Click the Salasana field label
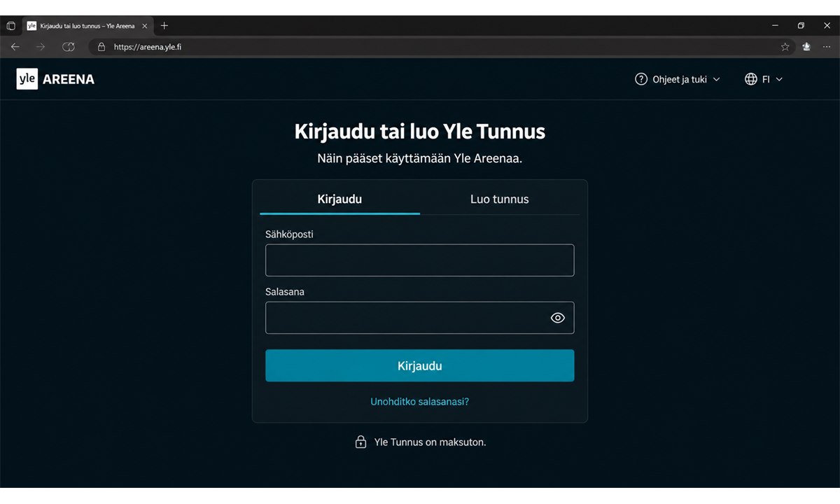 [x=285, y=292]
